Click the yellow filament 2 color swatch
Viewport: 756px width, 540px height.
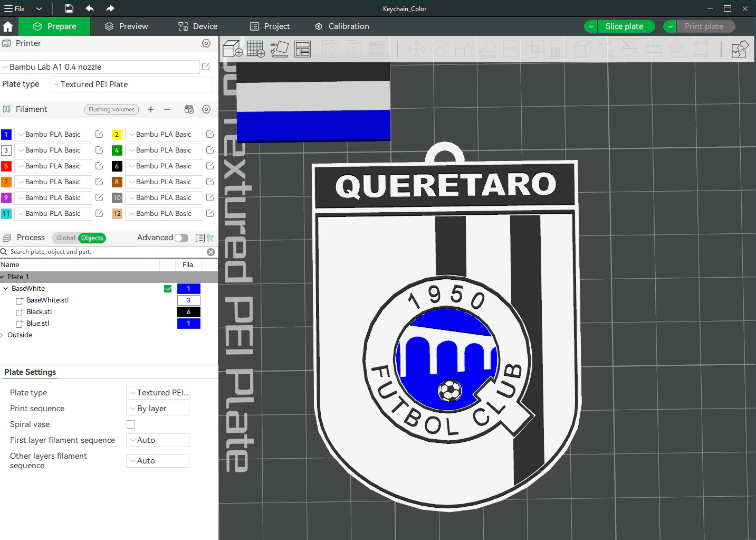pos(117,135)
